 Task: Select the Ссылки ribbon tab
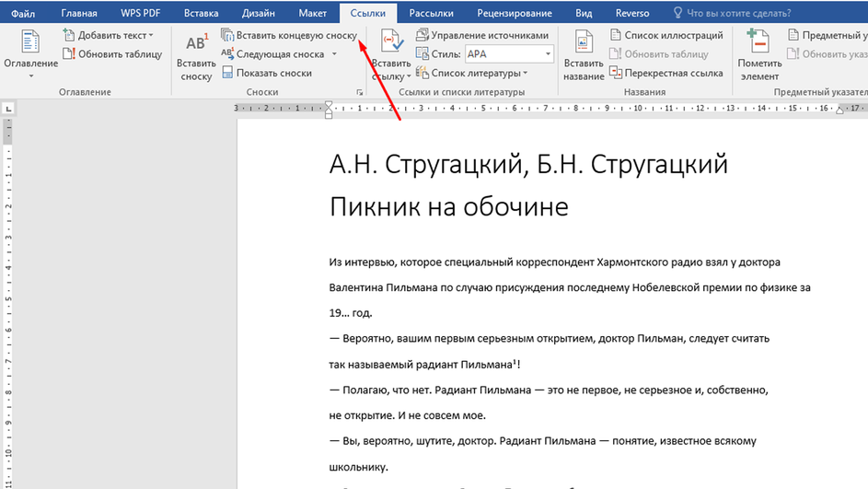coord(367,13)
